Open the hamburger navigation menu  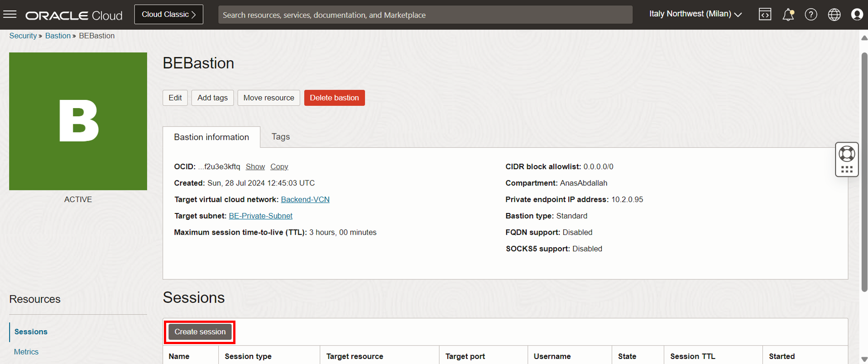click(10, 14)
